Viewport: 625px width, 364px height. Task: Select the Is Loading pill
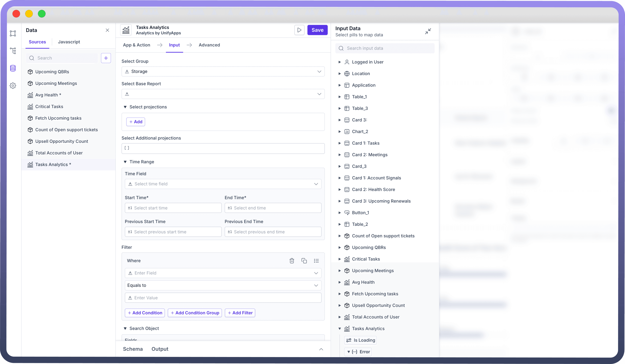(361, 340)
